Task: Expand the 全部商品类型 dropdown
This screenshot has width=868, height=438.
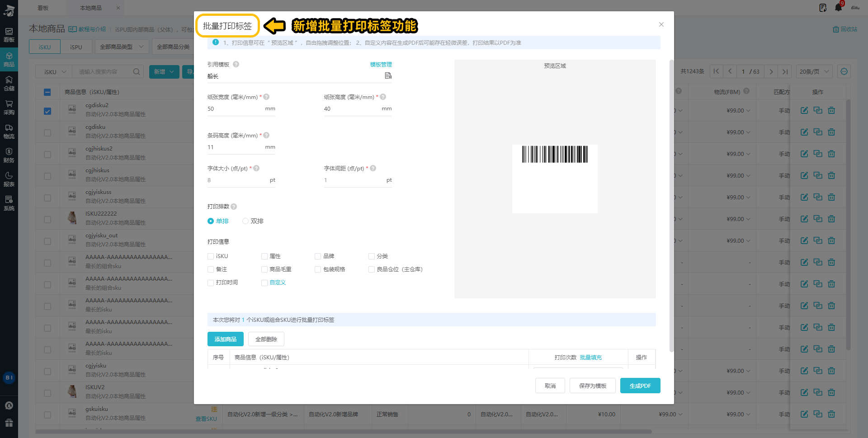Action: click(x=122, y=47)
